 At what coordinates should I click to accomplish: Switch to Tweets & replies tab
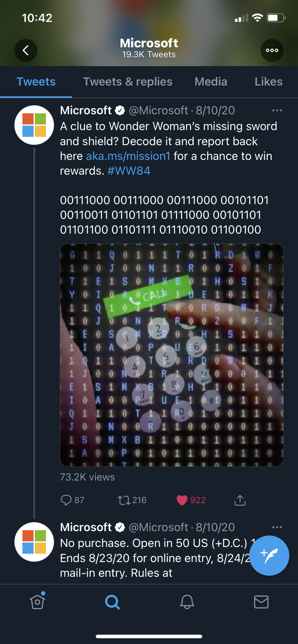click(128, 82)
